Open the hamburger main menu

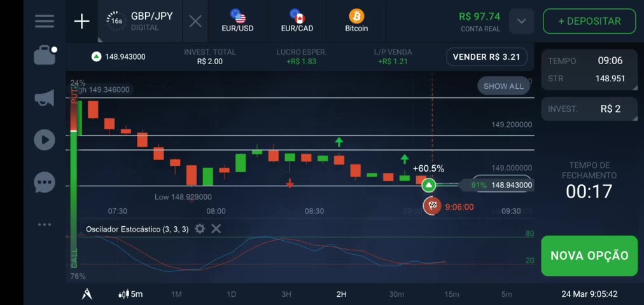pos(45,21)
